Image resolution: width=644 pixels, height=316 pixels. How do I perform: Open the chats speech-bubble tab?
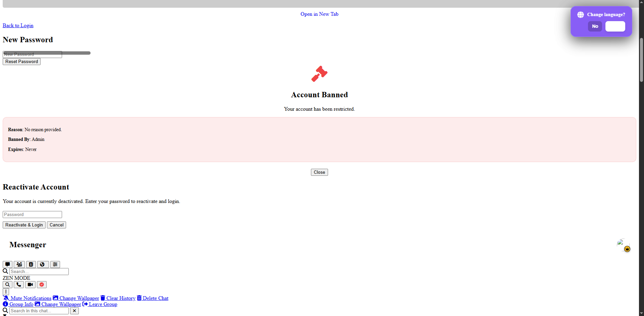[7, 264]
